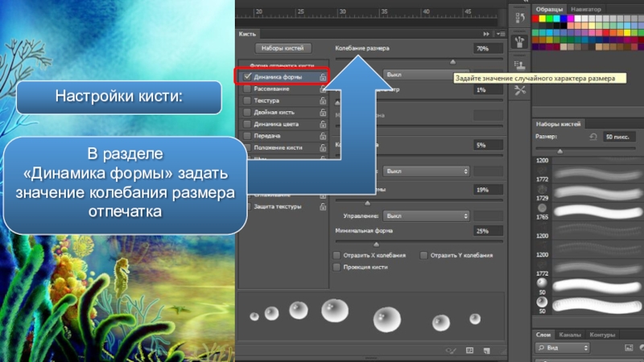Open the Clone Source stamp icon in the dock
644x362 pixels.
coord(520,65)
